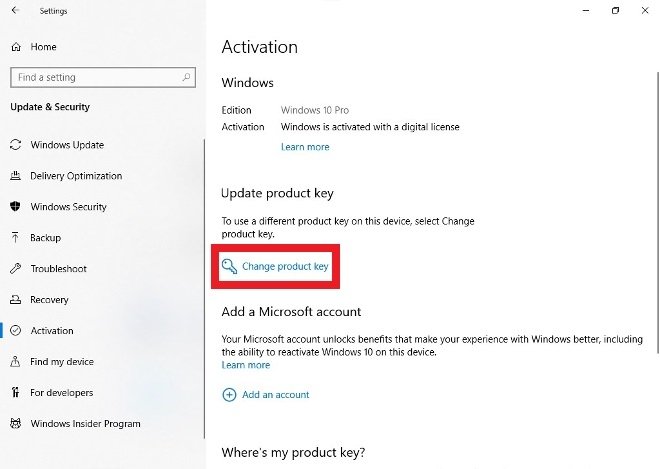
Task: Click the search magnifier icon
Action: tap(186, 77)
